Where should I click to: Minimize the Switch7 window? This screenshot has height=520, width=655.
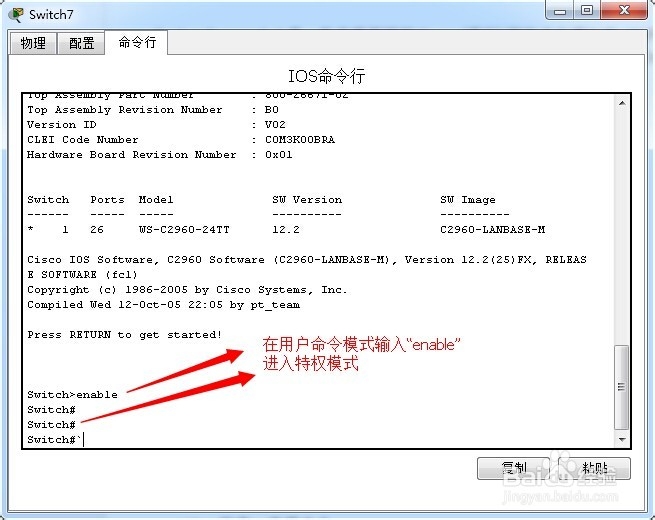pos(559,10)
